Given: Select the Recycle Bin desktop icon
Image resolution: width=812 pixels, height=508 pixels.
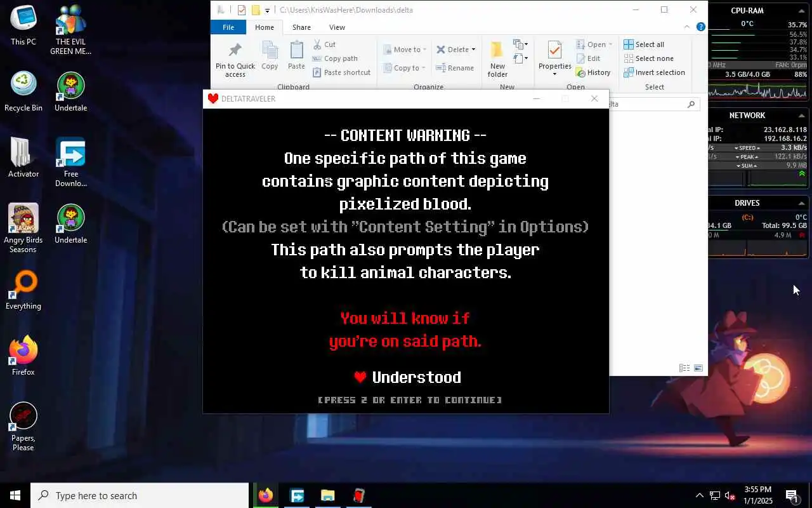Looking at the screenshot, I should tap(23, 91).
